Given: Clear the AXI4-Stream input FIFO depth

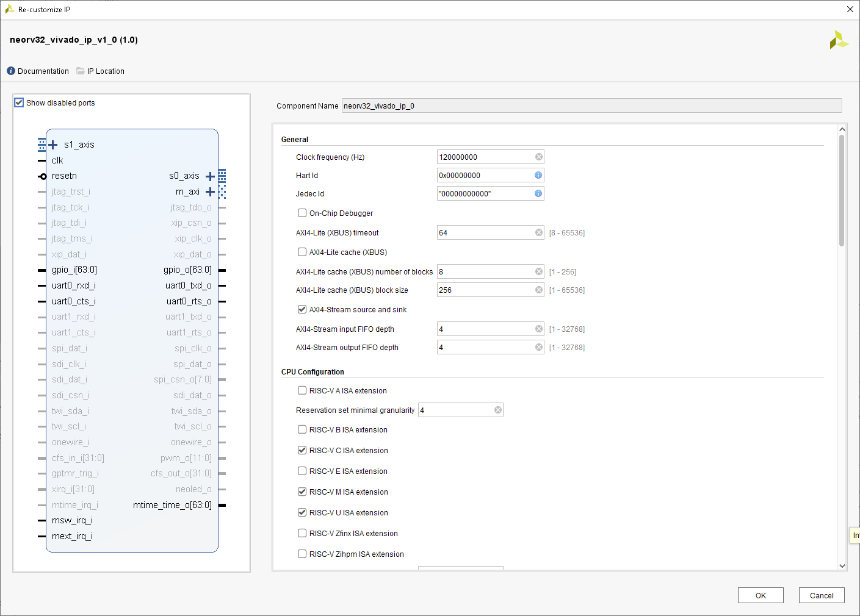Looking at the screenshot, I should coord(539,329).
